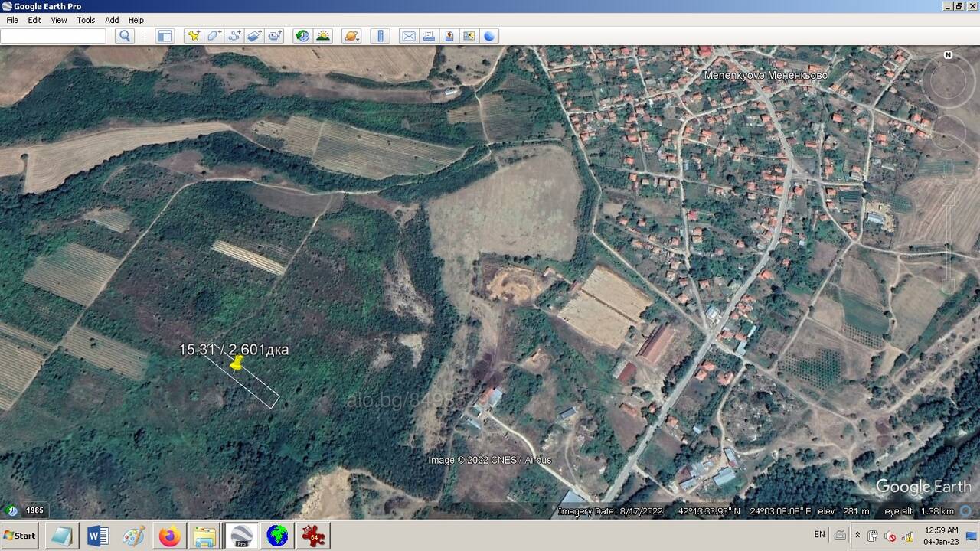Click the yellow pushpin placemark

coord(236,363)
